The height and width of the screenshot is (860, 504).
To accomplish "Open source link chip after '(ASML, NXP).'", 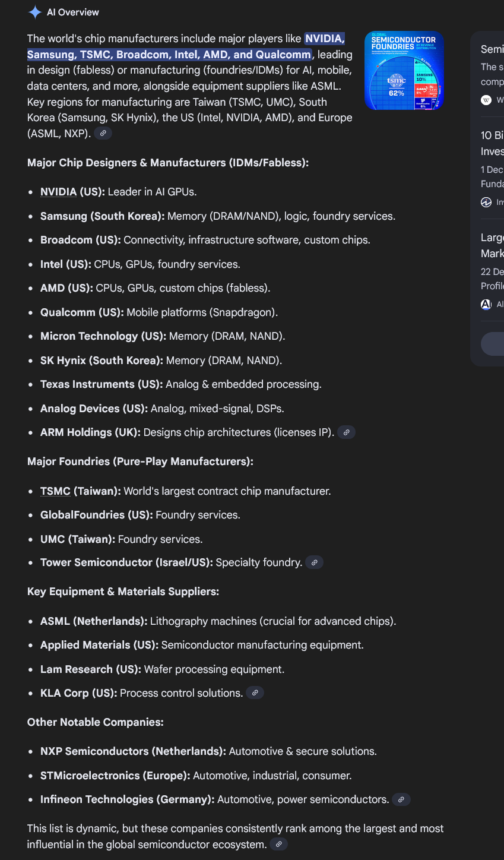I will (x=103, y=133).
